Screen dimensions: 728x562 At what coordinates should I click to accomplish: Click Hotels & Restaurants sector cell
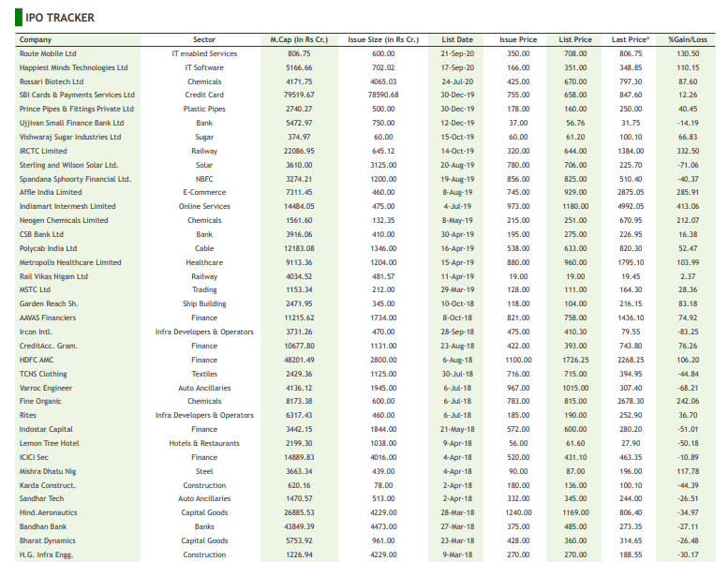[x=204, y=443]
